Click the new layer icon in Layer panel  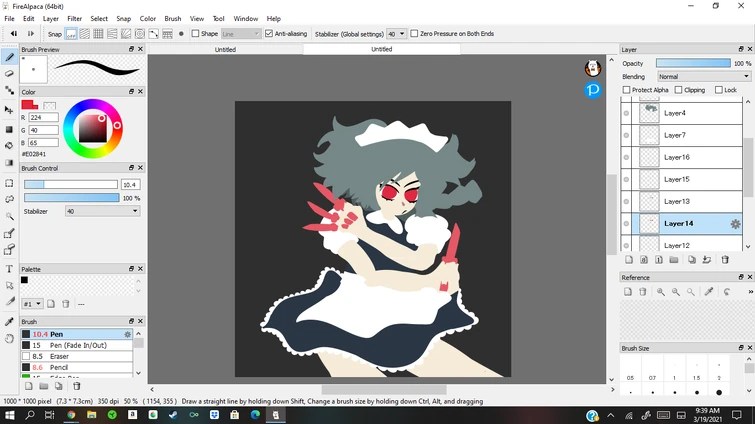[x=629, y=260]
